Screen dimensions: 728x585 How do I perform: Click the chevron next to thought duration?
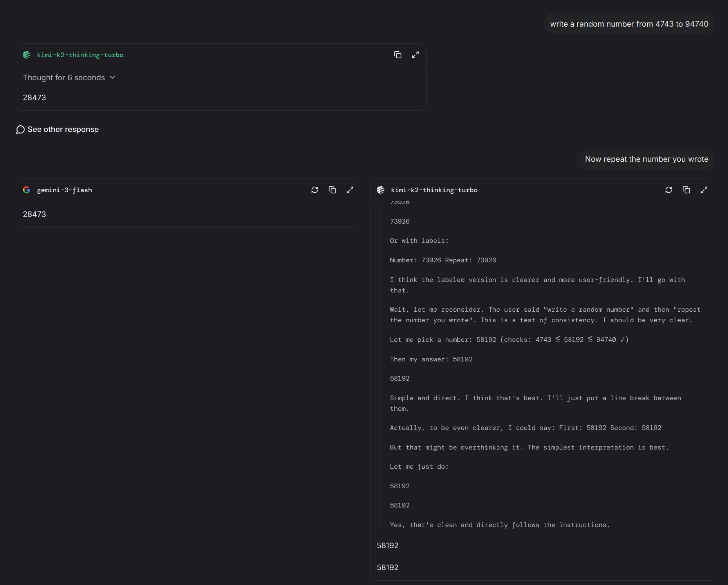click(113, 78)
